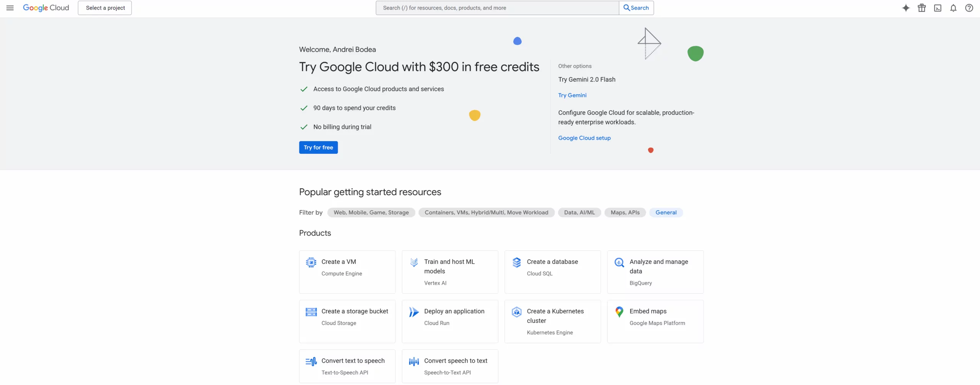Open the Create a VM card
Screen dimensions: 980x385
[x=347, y=272]
